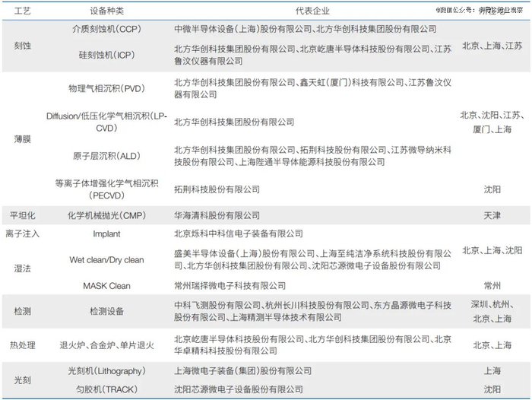Click companies text starting 盛美半导体设备(上海)
This screenshot has width=532, height=400.
click(x=312, y=259)
